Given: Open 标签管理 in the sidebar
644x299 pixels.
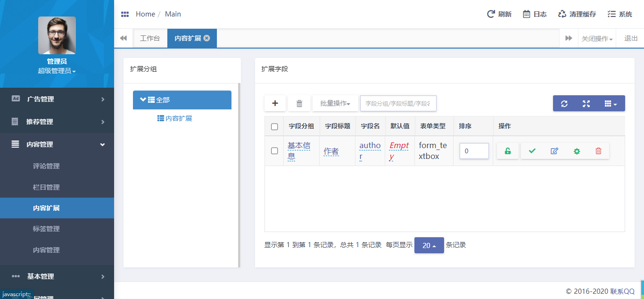Looking at the screenshot, I should (x=46, y=229).
